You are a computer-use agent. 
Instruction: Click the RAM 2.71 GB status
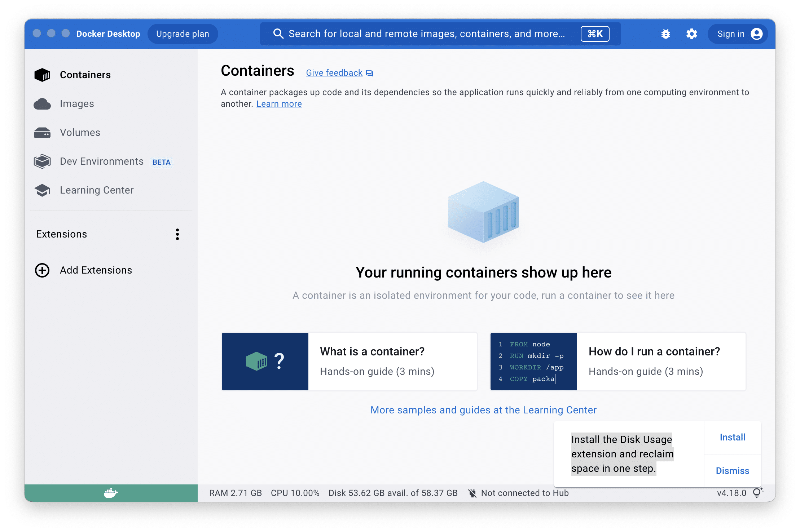coord(236,493)
